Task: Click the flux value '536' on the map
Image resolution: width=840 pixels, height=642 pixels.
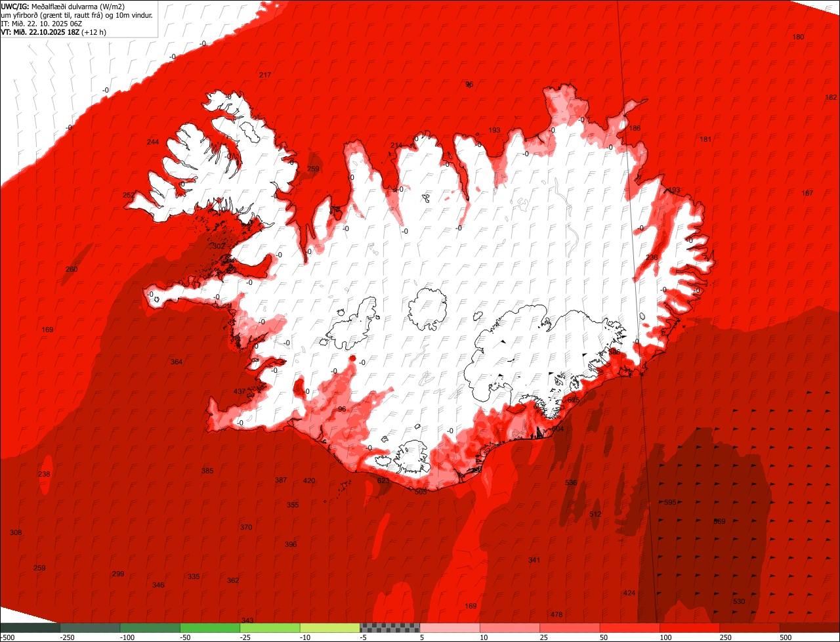Action: 571,482
